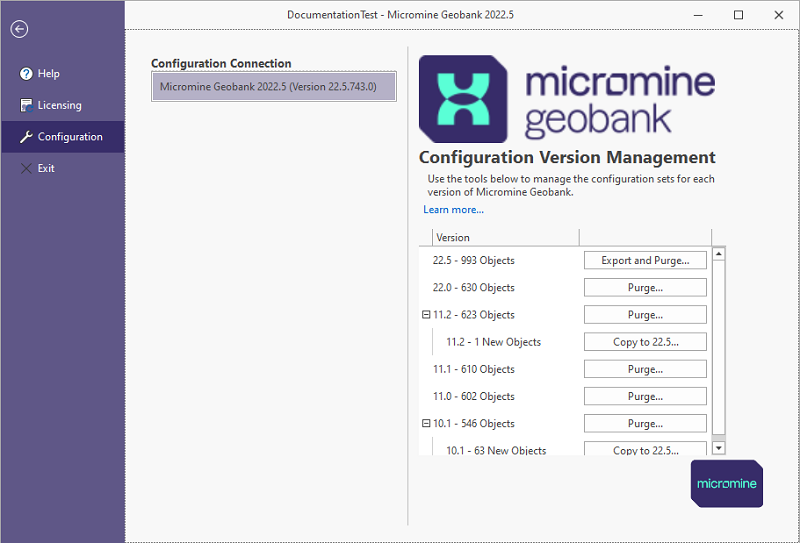Open the Help menu item
The width and height of the screenshot is (800, 543).
coord(63,74)
